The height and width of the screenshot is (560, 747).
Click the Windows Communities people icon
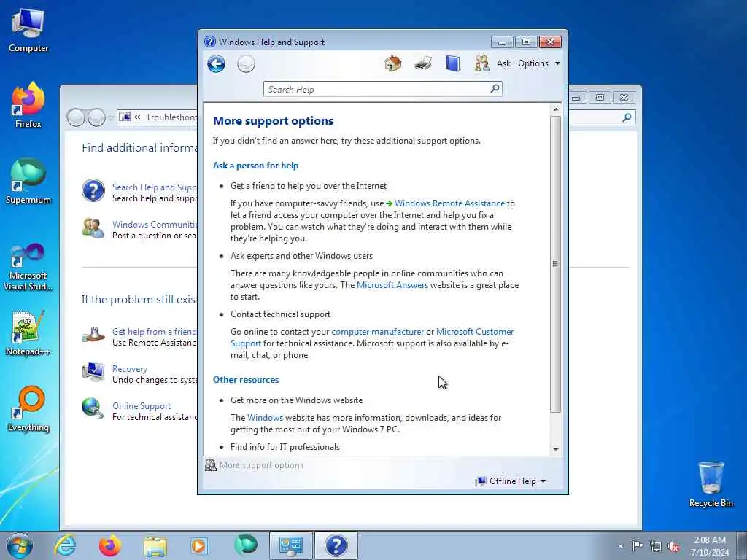[93, 228]
